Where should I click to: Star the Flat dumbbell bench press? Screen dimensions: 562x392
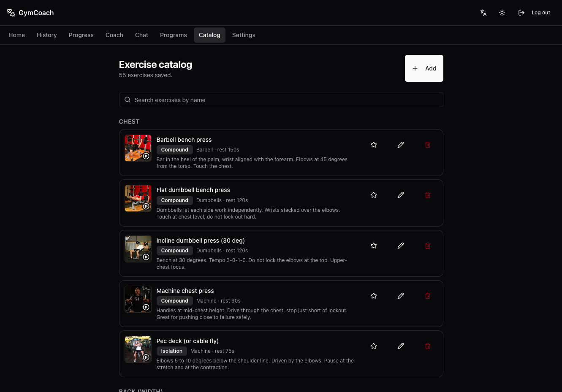(374, 195)
